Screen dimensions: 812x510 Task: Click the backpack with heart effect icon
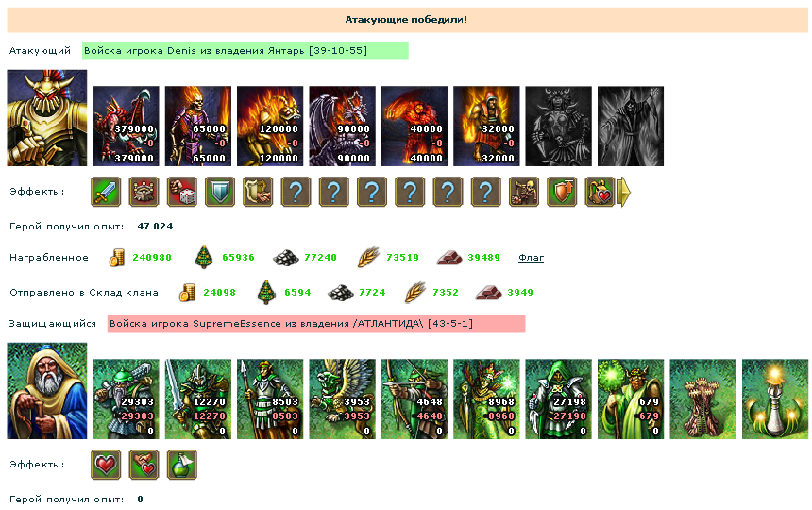click(x=600, y=192)
